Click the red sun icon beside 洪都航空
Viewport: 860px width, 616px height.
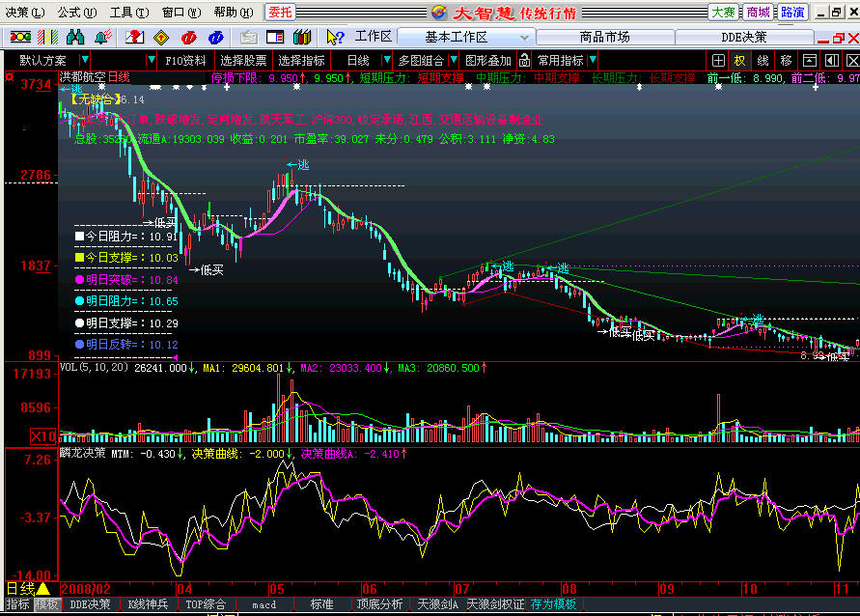pyautogui.click(x=10, y=77)
